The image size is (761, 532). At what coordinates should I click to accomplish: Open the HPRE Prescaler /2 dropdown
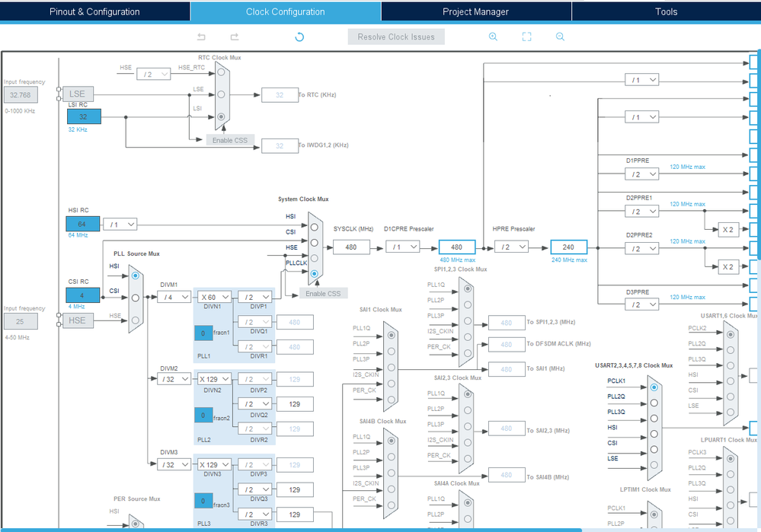pyautogui.click(x=511, y=247)
